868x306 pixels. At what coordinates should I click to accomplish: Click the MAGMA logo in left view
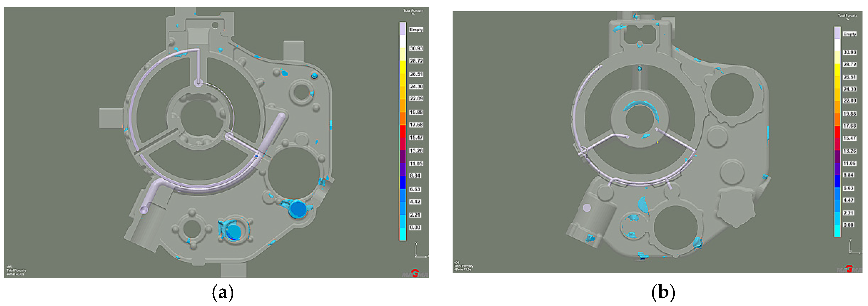415,273
